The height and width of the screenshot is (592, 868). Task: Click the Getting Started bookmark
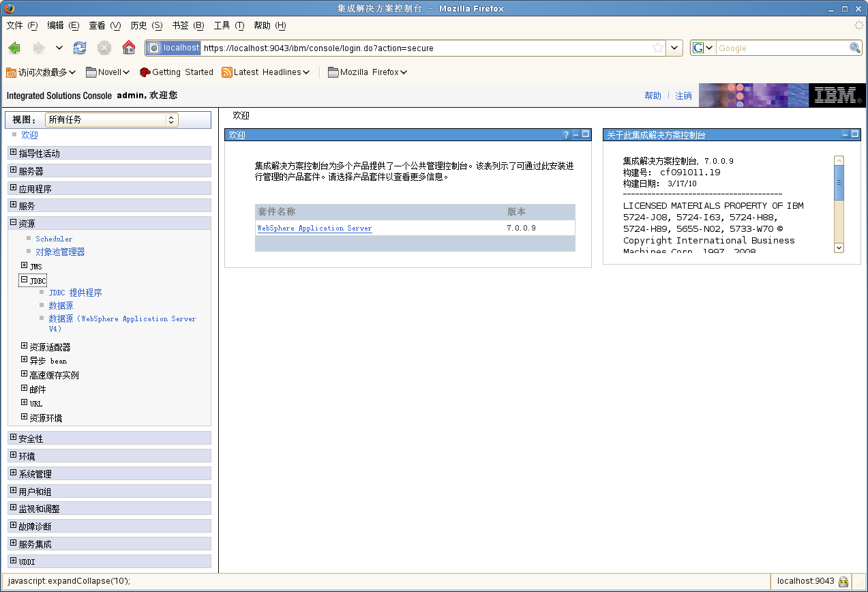point(177,72)
